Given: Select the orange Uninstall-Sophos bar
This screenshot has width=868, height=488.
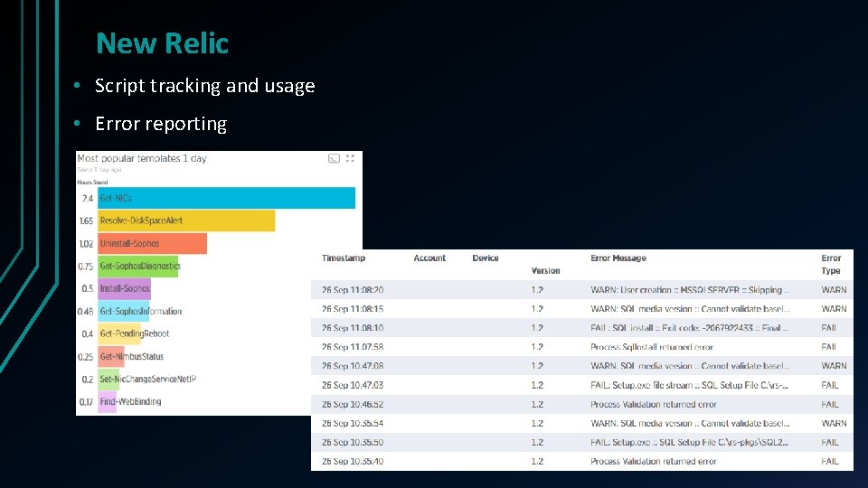Looking at the screenshot, I should click(152, 243).
